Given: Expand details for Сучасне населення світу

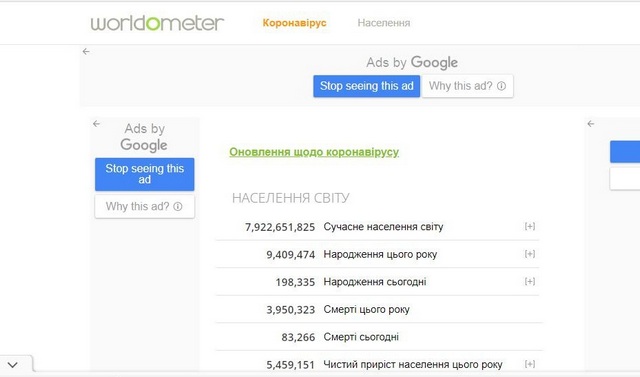Looking at the screenshot, I should pos(530,226).
